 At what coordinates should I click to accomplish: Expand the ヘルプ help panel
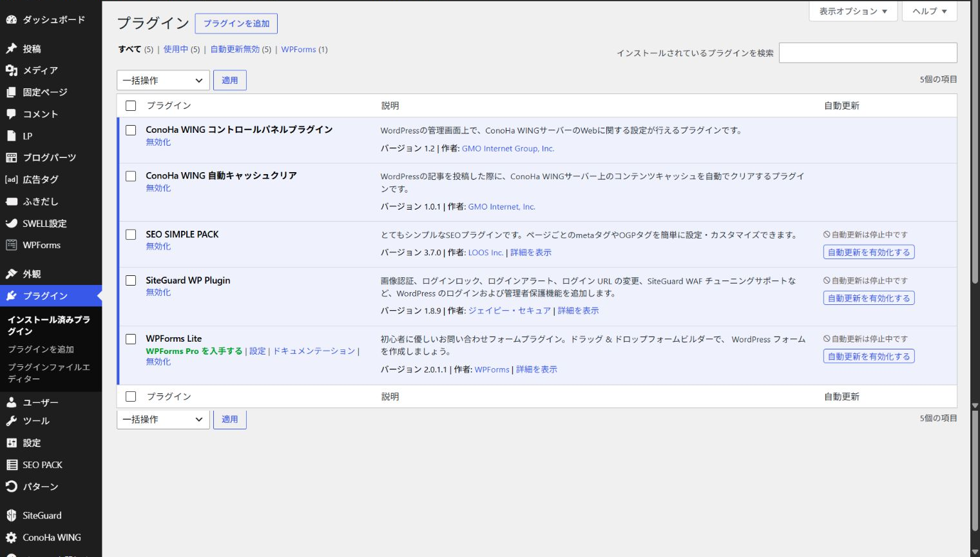(x=930, y=11)
